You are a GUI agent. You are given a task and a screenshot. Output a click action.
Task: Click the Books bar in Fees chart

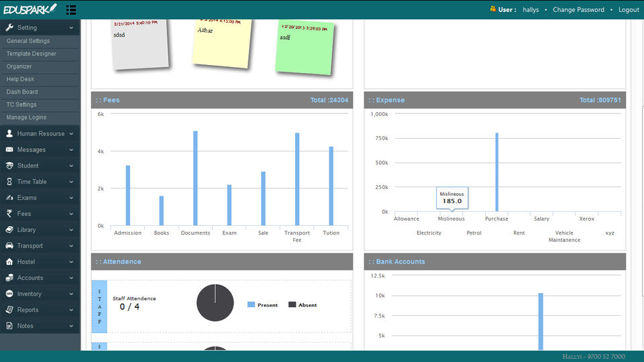coord(162,210)
